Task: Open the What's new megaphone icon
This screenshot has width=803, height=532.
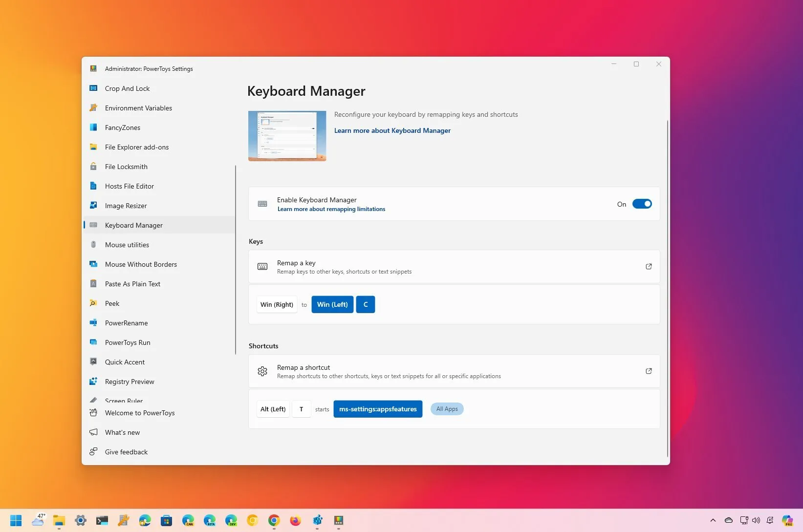Action: (93, 432)
